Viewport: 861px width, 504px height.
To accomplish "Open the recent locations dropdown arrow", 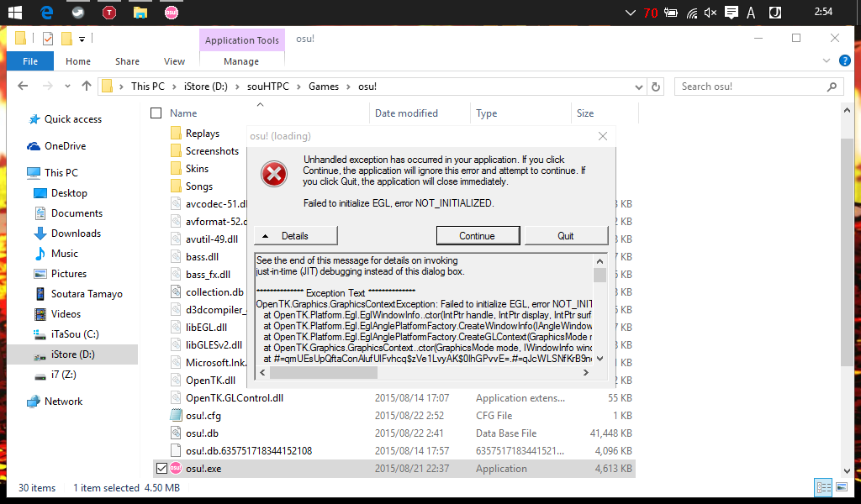I will 67,87.
